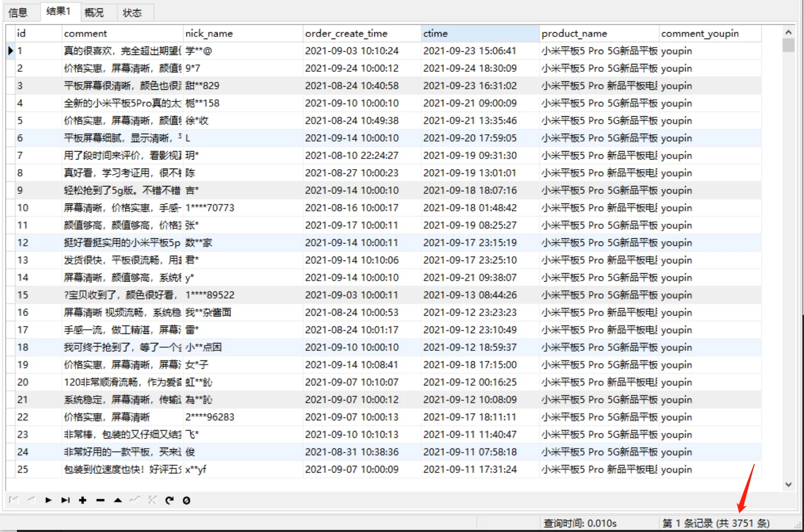The height and width of the screenshot is (532, 804).
Task: Click id cell 13
Action: [x=38, y=260]
